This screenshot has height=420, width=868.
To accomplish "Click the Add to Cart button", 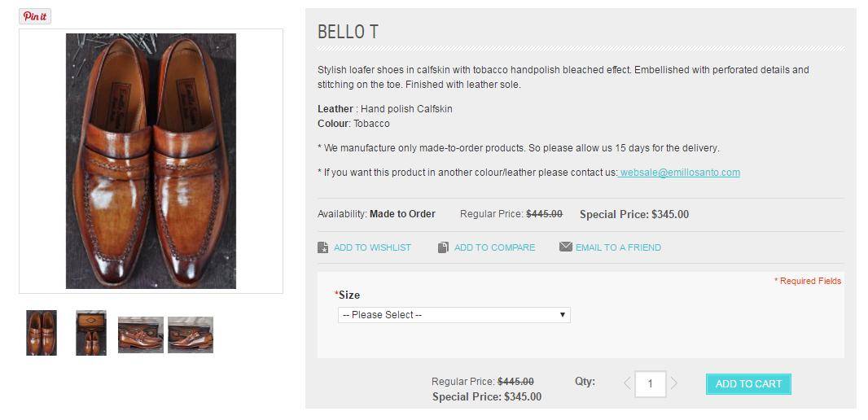I will (748, 384).
